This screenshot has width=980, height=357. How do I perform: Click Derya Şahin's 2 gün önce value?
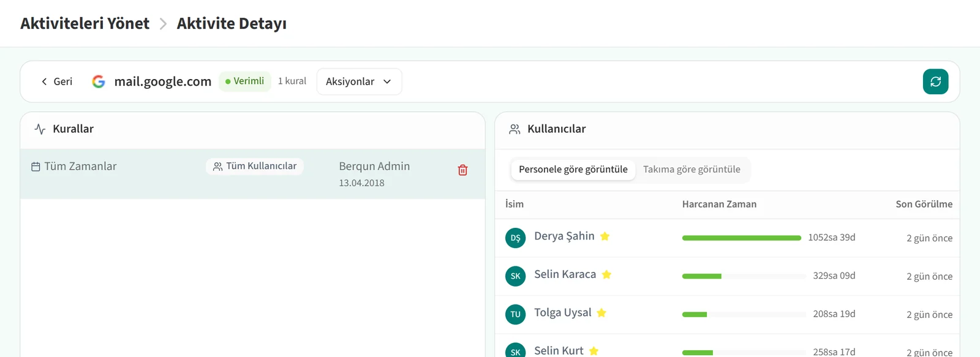pos(929,238)
